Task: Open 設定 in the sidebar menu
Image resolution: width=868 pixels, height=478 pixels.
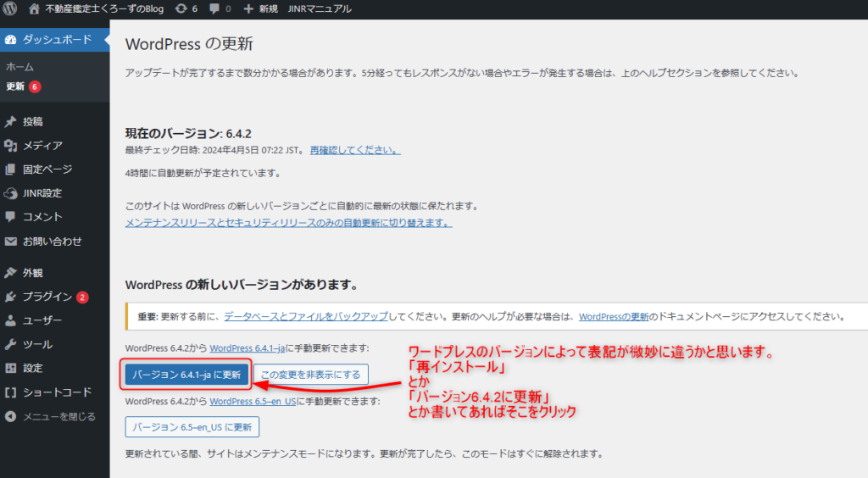Action: pyautogui.click(x=33, y=369)
